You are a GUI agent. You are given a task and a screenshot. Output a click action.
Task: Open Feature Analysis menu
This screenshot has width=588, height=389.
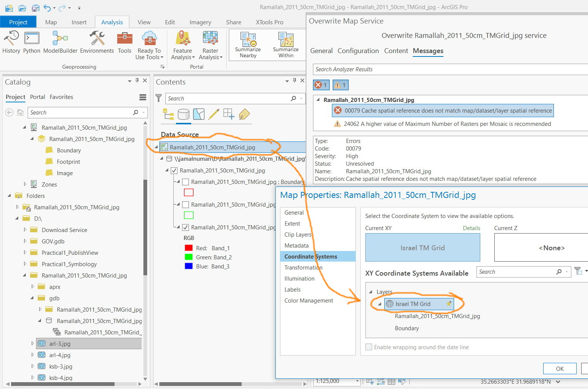(183, 45)
